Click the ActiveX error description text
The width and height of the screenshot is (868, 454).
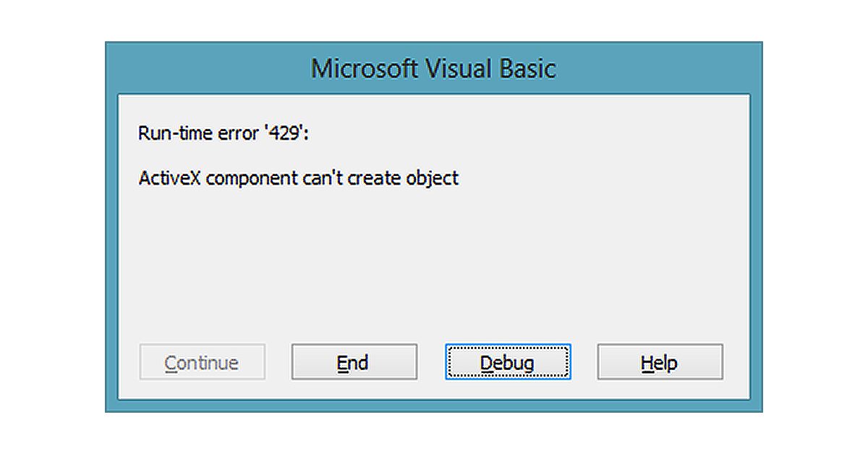[x=298, y=177]
